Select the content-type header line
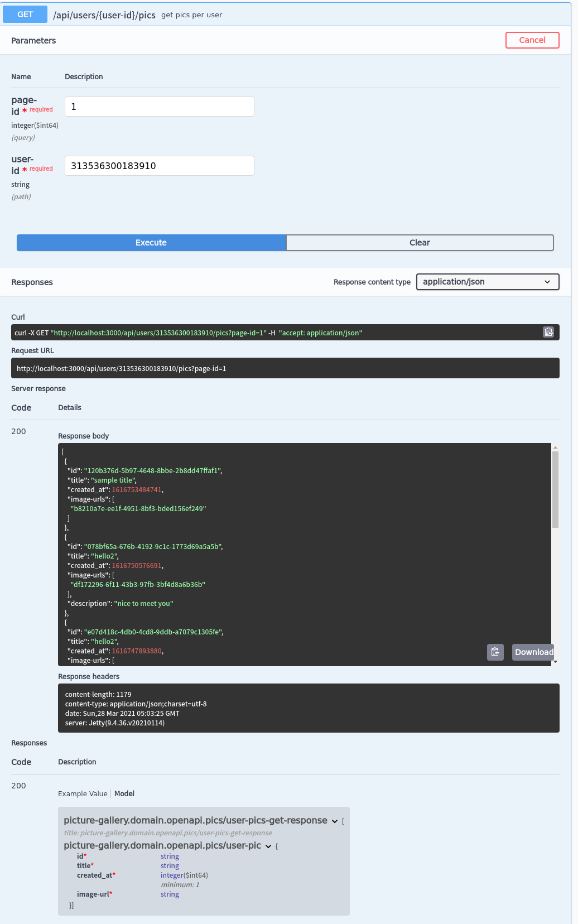Screen dimensions: 578x924 136,704
